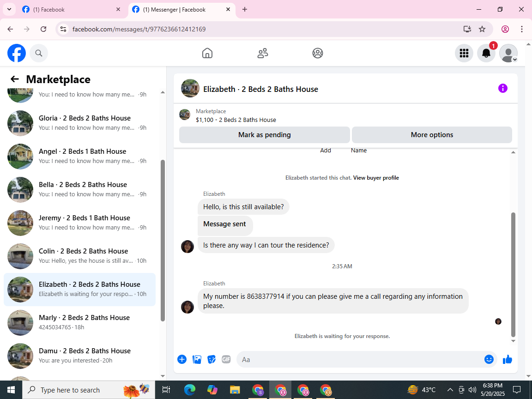Reload the page

coord(43,29)
